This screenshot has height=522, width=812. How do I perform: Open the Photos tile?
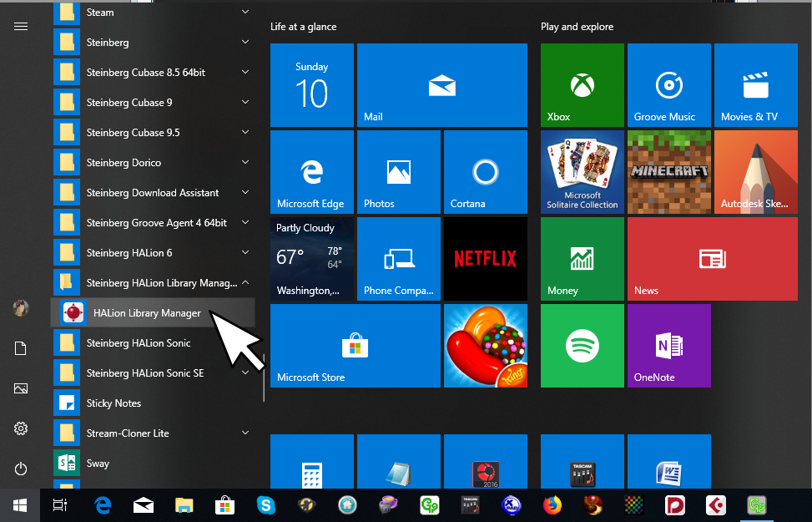coord(399,172)
